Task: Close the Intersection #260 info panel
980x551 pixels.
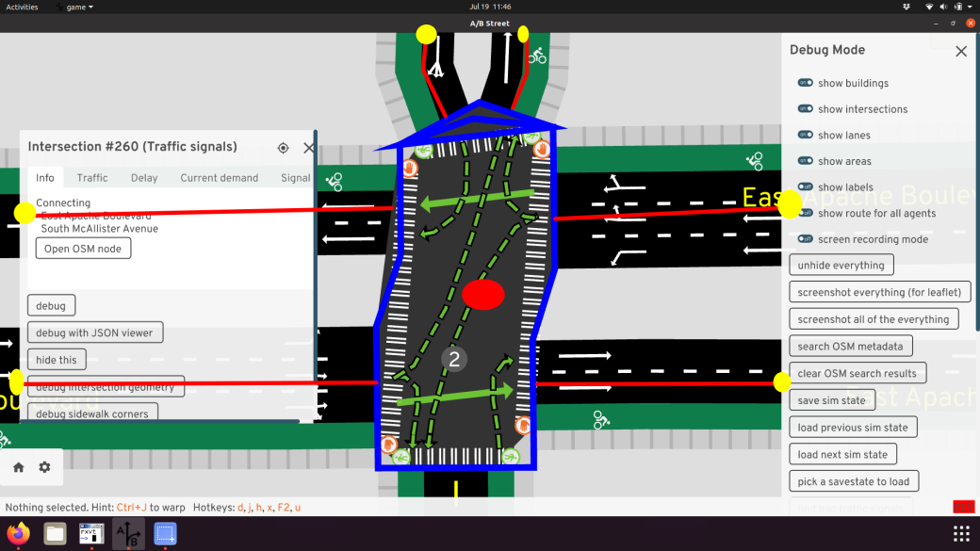Action: 308,148
